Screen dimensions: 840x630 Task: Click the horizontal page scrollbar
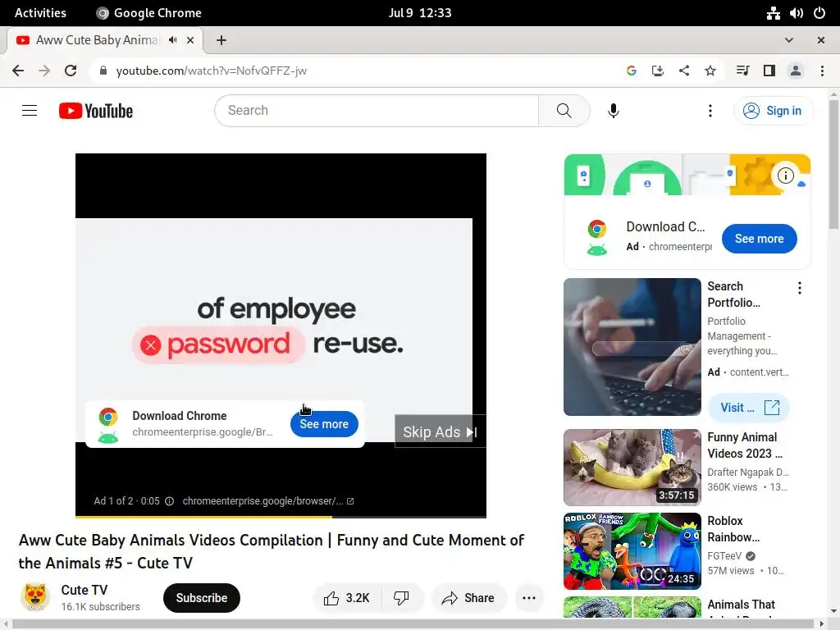click(414, 624)
